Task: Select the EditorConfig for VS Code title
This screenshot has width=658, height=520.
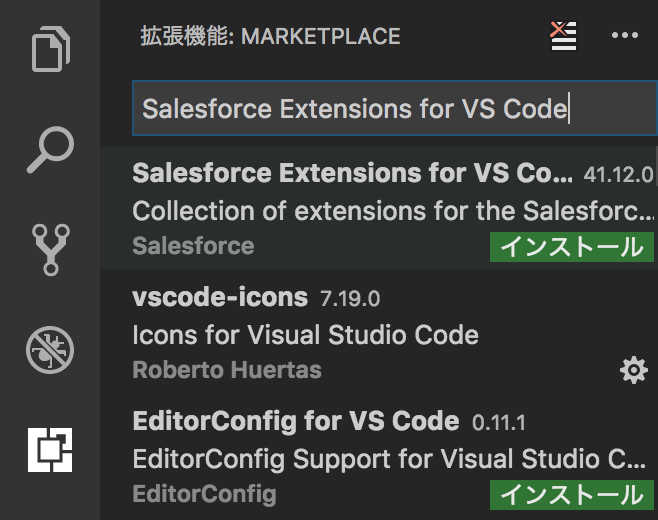Action: pos(295,421)
